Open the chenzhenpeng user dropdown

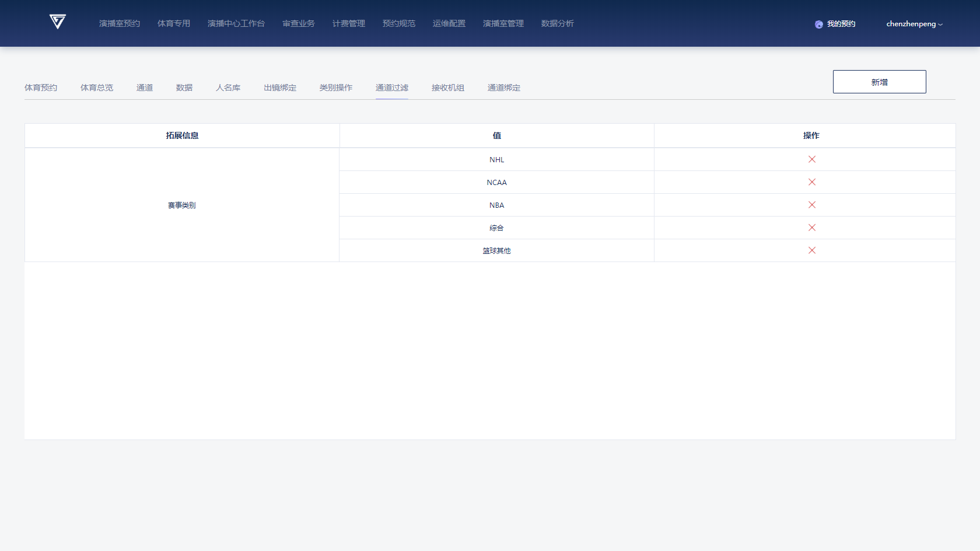point(914,24)
